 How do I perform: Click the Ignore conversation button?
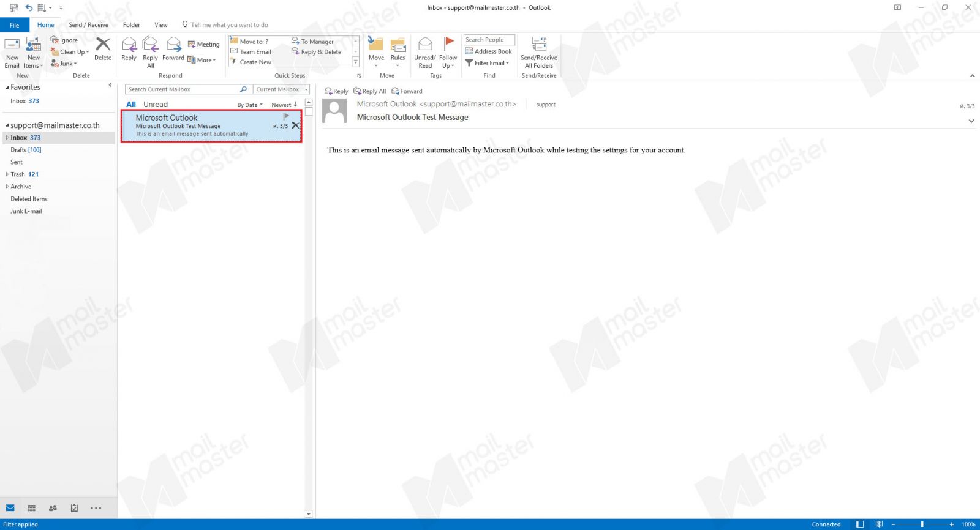(x=64, y=40)
